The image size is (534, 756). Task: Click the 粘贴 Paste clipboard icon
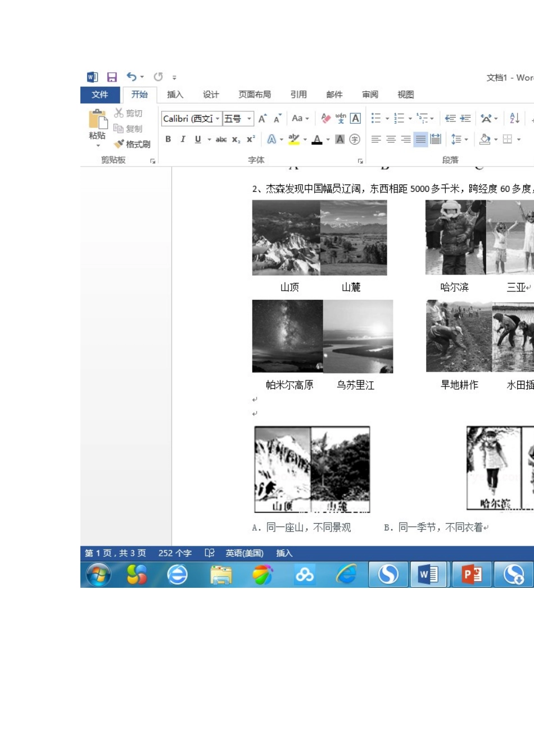(x=98, y=119)
